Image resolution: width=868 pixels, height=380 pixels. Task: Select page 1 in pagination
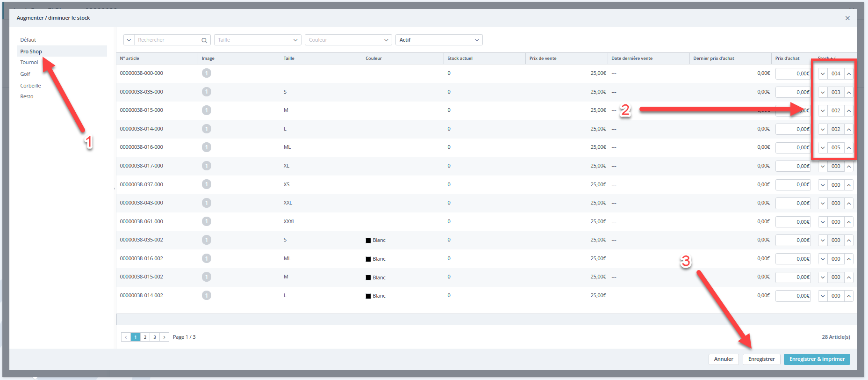[x=136, y=337]
